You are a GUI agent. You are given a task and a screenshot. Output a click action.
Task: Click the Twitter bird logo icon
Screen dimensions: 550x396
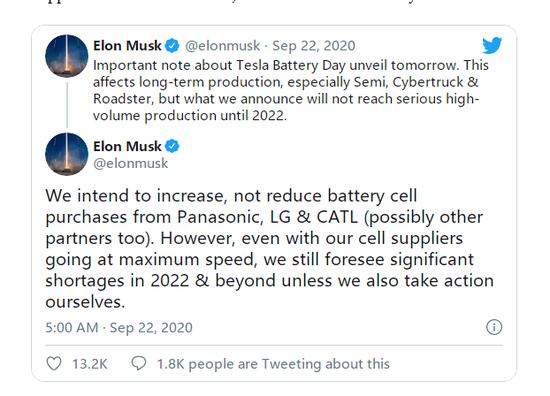492,45
